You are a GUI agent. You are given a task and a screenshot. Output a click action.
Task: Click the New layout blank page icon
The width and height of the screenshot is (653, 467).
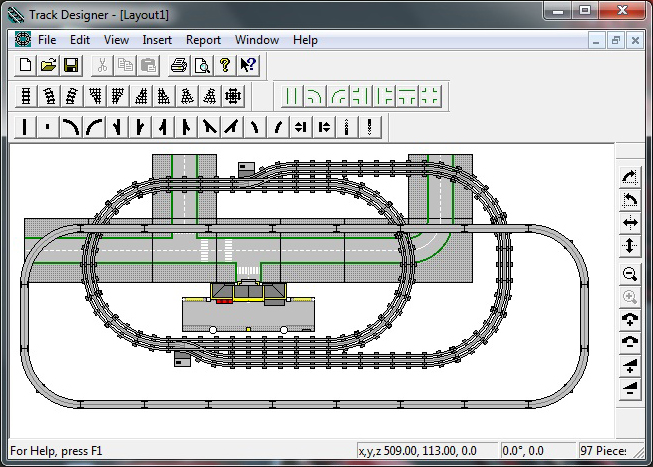tap(26, 65)
